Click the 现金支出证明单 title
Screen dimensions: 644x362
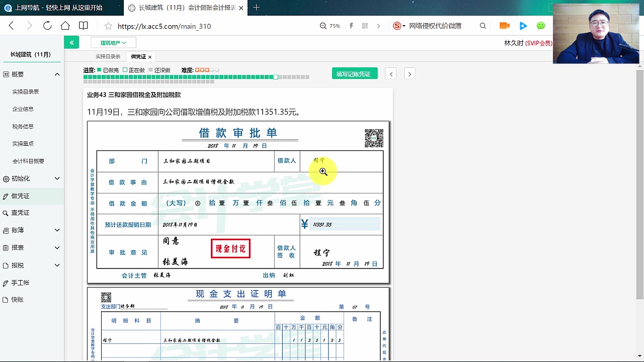[241, 294]
